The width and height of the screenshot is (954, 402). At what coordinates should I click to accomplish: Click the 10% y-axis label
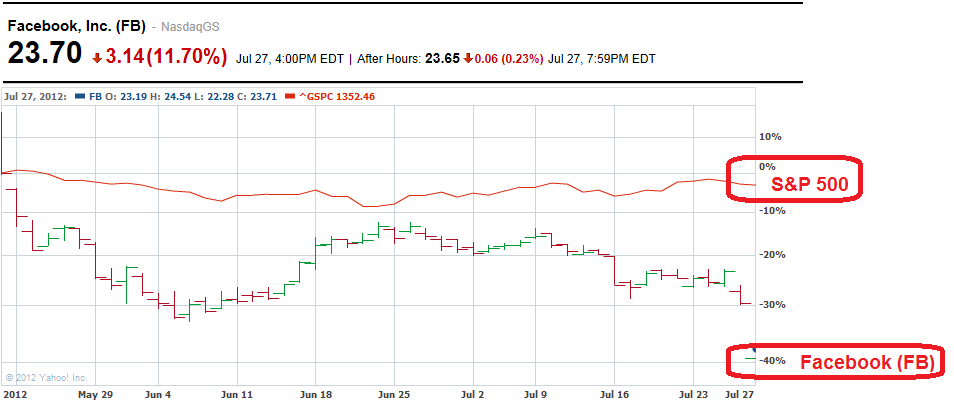[770, 136]
